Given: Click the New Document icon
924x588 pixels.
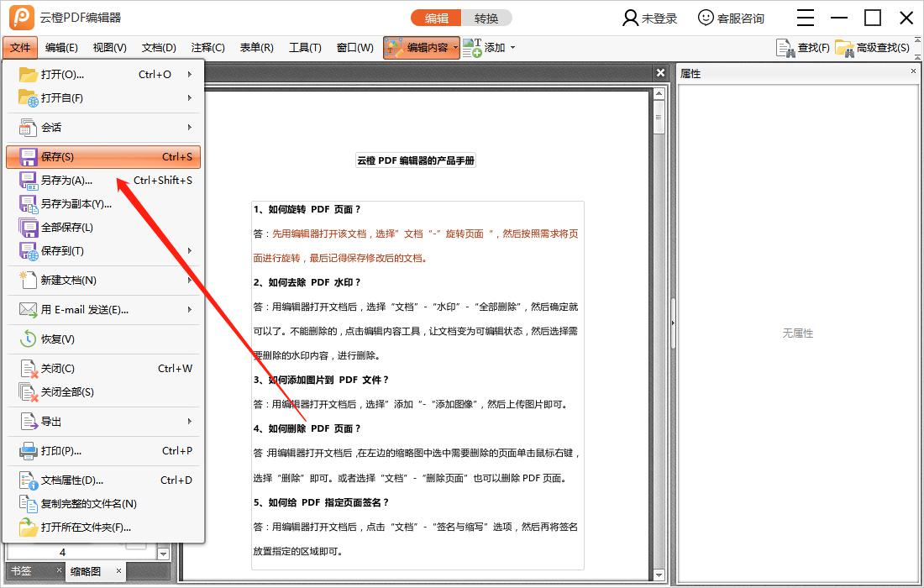Looking at the screenshot, I should [x=28, y=281].
